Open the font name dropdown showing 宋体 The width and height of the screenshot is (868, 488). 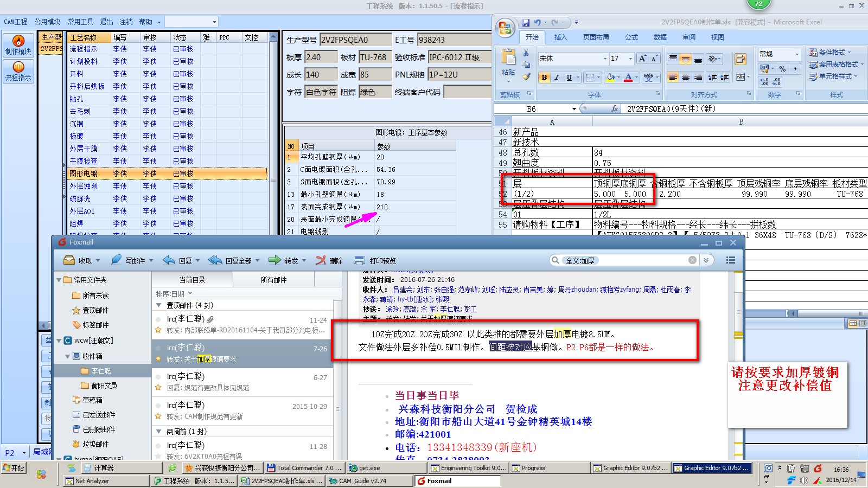pyautogui.click(x=605, y=59)
